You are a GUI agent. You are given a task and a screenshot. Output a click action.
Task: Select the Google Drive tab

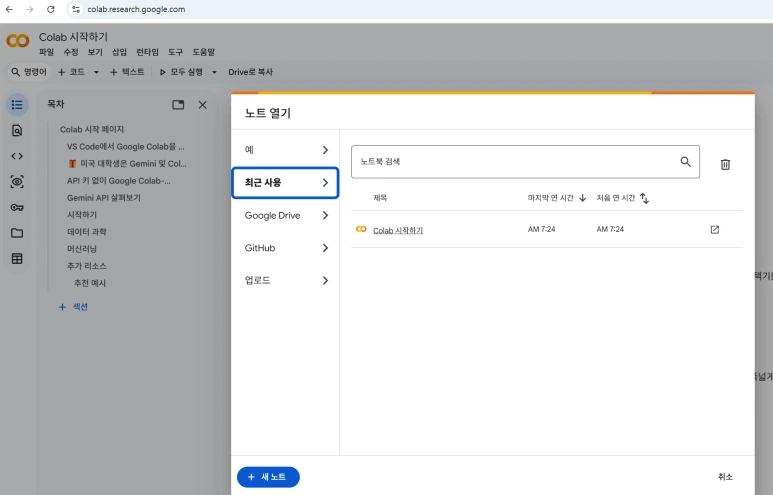(285, 215)
